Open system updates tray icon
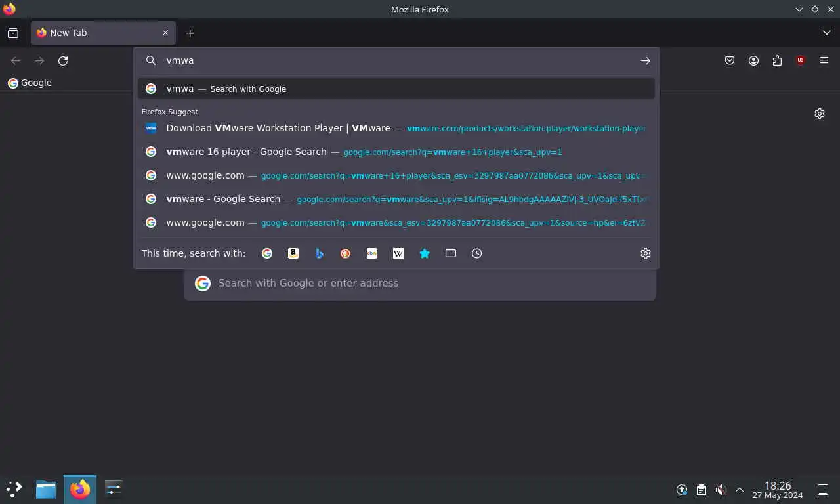 682,490
